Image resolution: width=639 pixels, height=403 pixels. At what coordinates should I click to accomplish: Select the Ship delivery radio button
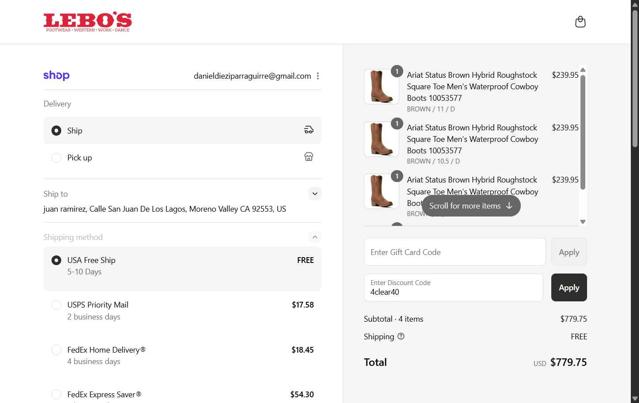[x=56, y=130]
